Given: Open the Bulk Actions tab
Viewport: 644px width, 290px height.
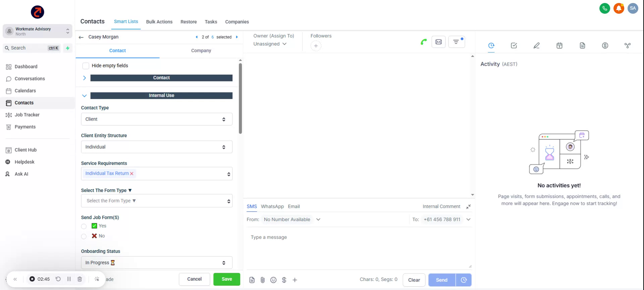Looking at the screenshot, I should [159, 22].
